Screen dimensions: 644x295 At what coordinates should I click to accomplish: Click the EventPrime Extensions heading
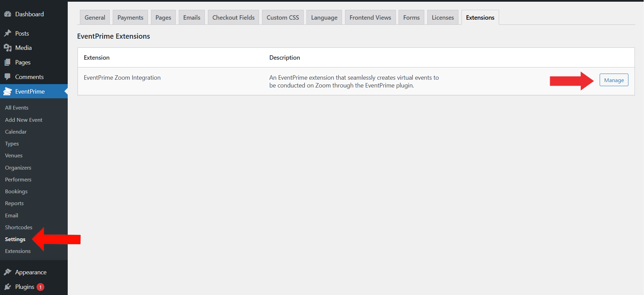click(x=113, y=36)
